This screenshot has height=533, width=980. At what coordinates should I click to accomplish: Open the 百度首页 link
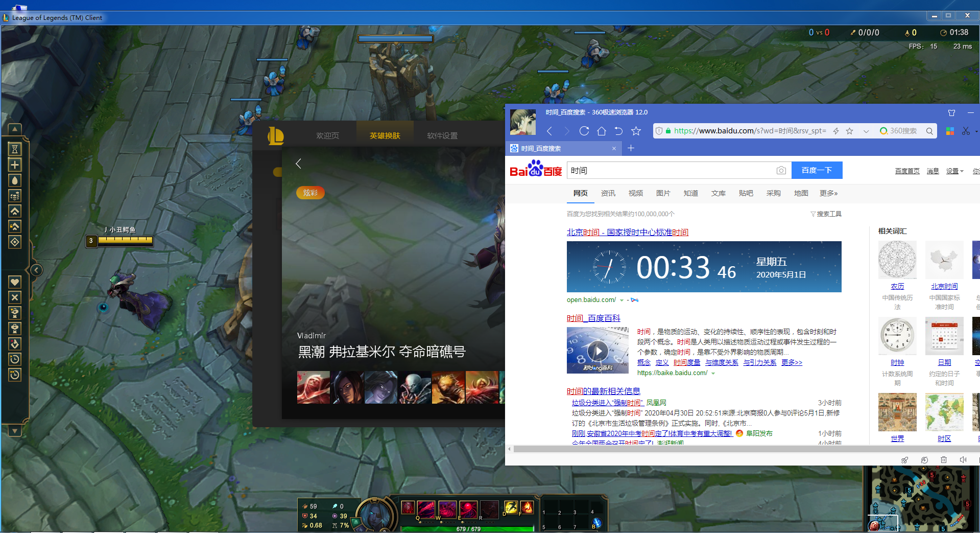(x=907, y=171)
